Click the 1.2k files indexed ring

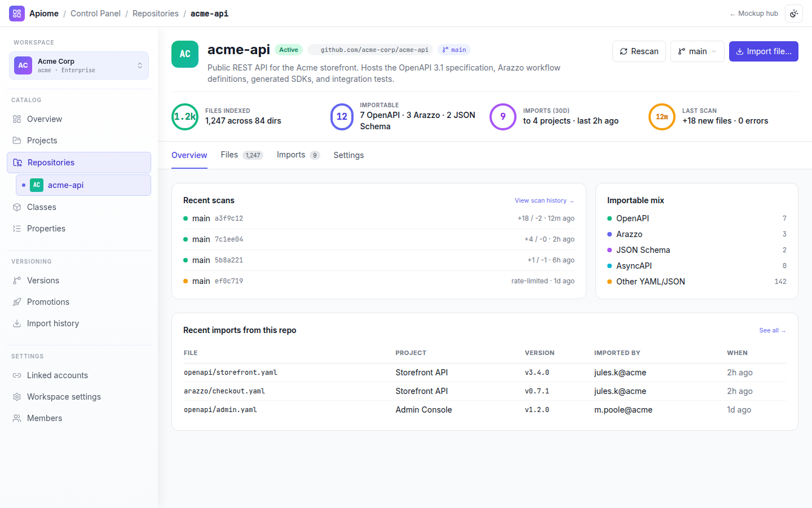pyautogui.click(x=185, y=117)
